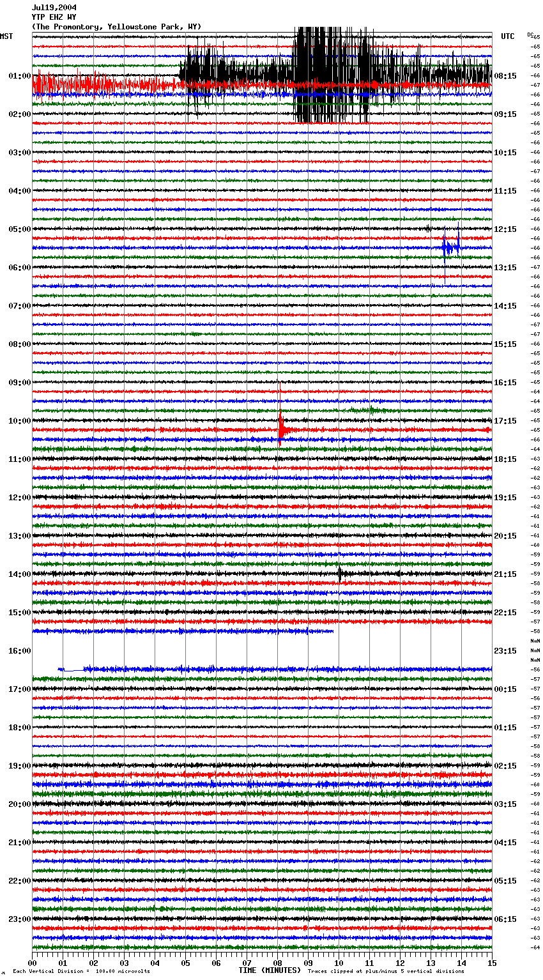Click "(The Promontory, Yellowstone Park, WY)" title
The height and width of the screenshot is (980, 543).
(x=116, y=27)
